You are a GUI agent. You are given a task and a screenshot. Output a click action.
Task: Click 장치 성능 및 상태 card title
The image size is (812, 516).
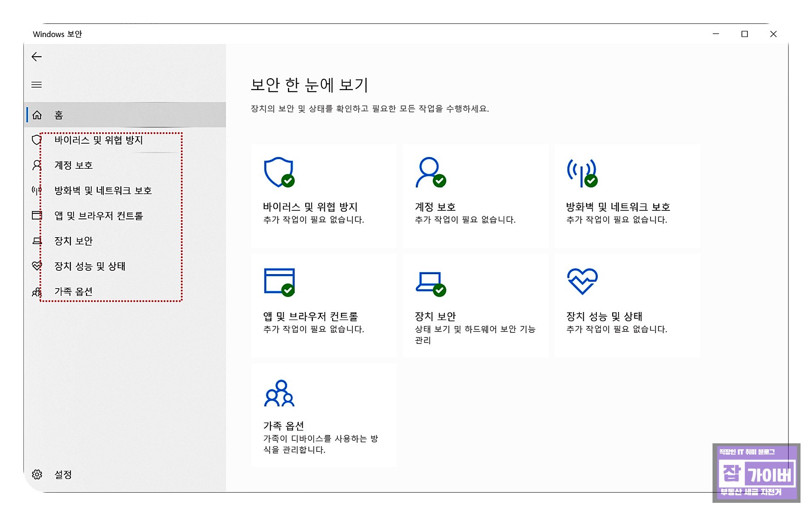[x=604, y=317]
